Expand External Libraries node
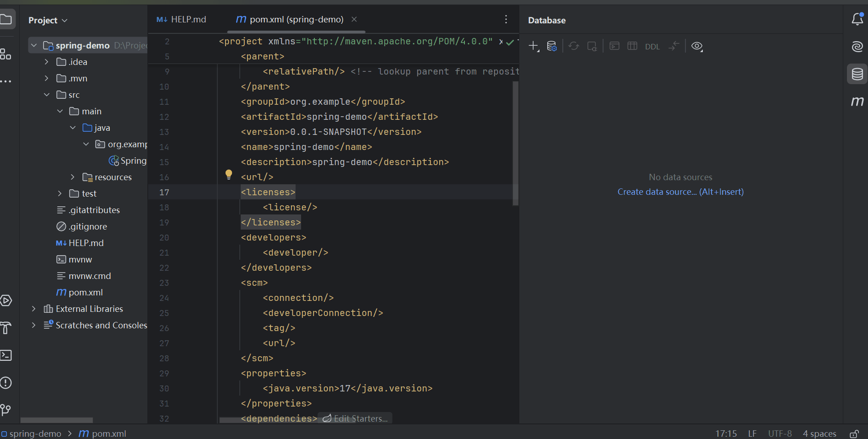868x439 pixels. [33, 309]
